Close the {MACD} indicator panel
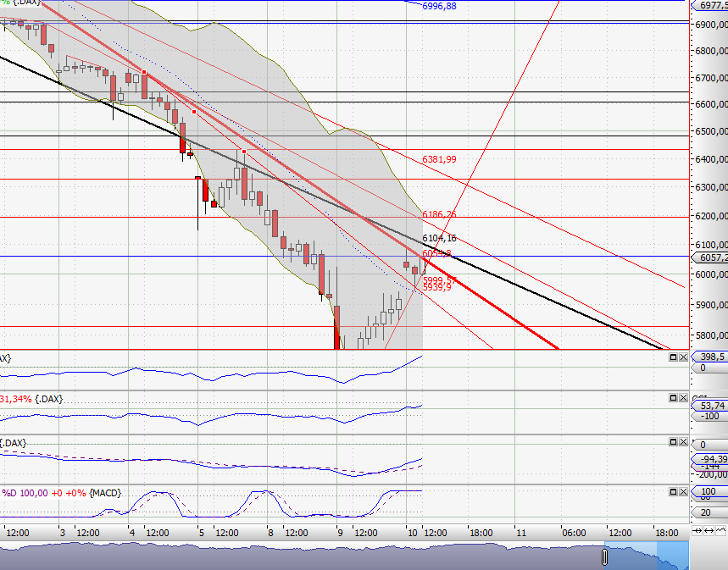Image resolution: width=728 pixels, height=570 pixels. [683, 491]
